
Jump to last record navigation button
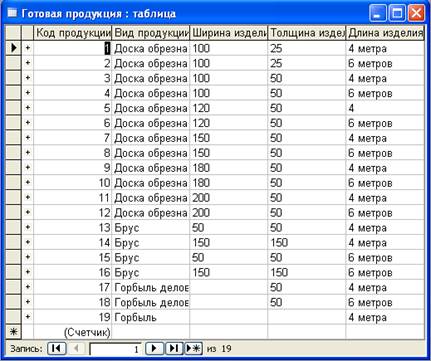click(174, 349)
